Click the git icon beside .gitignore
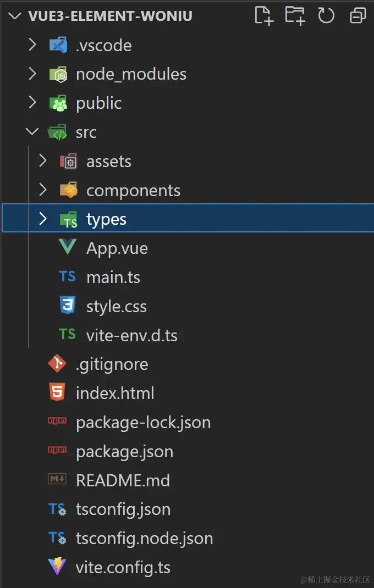The height and width of the screenshot is (588, 374). (x=57, y=363)
